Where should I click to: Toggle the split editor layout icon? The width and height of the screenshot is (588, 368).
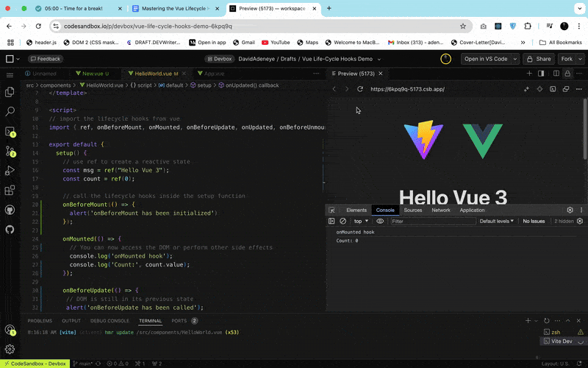[x=556, y=74]
